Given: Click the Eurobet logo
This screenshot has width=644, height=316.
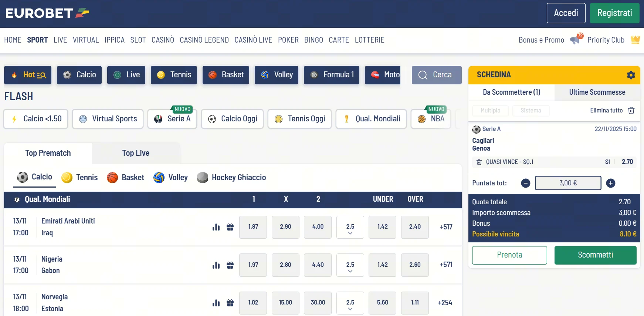Looking at the screenshot, I should [47, 13].
